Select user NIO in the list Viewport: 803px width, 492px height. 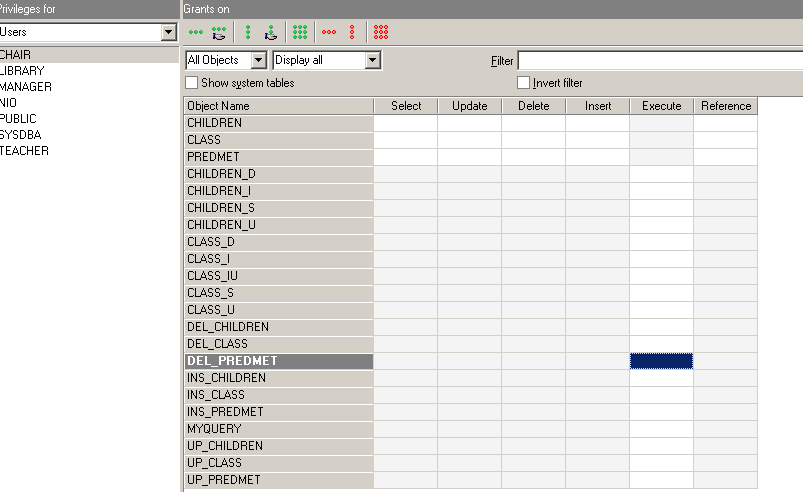tap(89, 103)
